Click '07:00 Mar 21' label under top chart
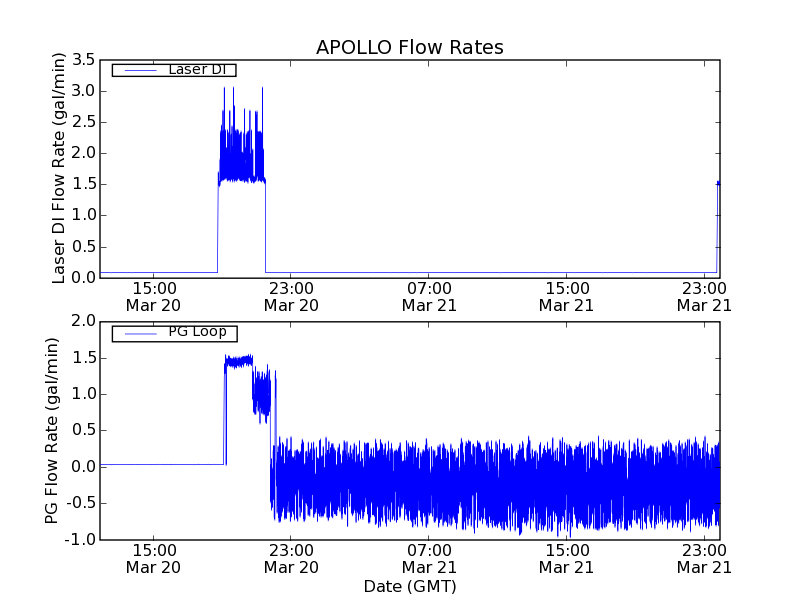This screenshot has width=800, height=600. coord(429,297)
